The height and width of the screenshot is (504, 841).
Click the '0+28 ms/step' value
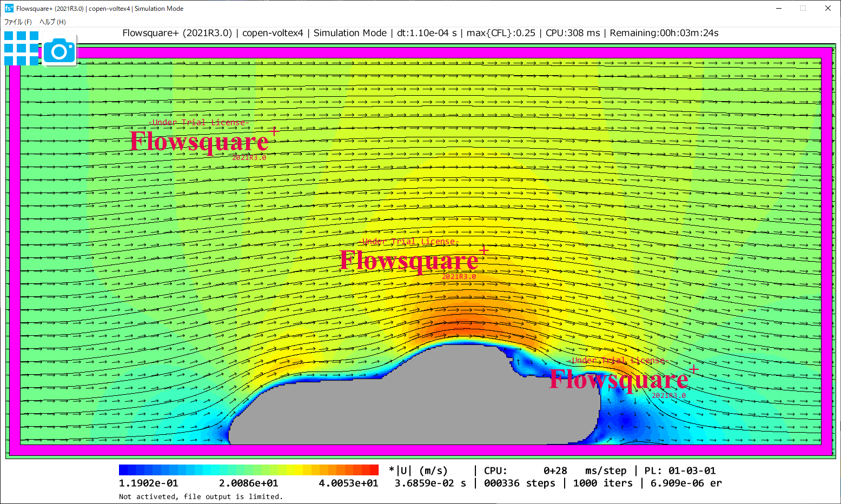[x=585, y=470]
